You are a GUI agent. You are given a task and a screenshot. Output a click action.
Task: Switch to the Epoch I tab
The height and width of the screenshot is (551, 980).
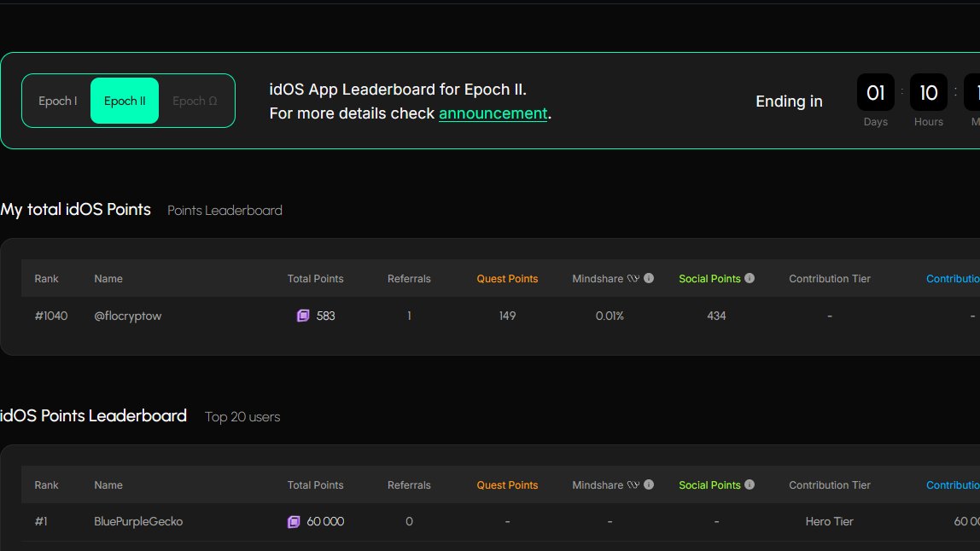(57, 101)
